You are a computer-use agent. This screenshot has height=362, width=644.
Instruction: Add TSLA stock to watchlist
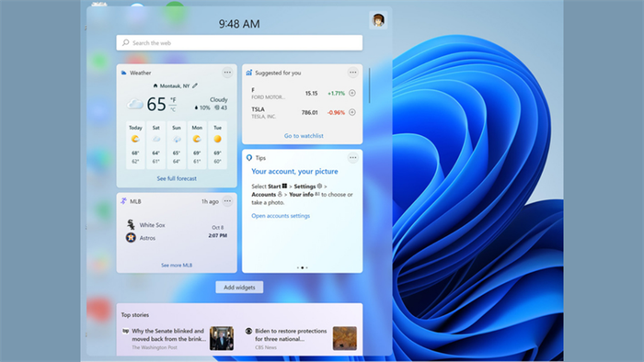(352, 112)
